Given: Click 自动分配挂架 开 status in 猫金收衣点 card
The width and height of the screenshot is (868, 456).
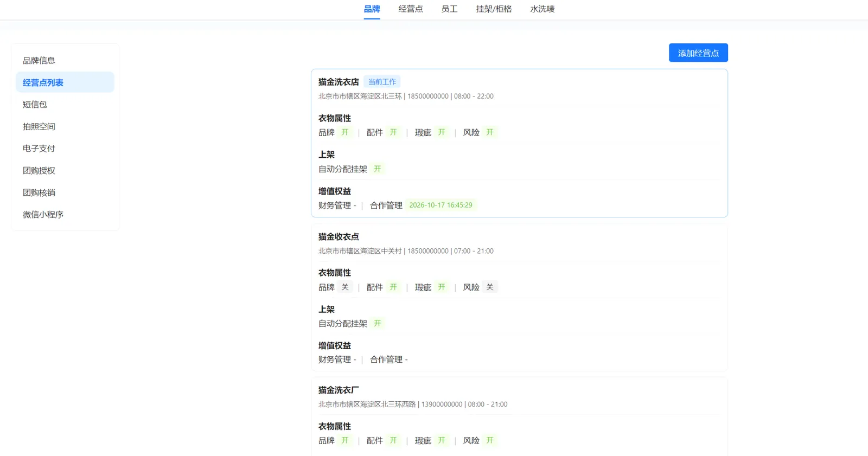Looking at the screenshot, I should [x=378, y=324].
